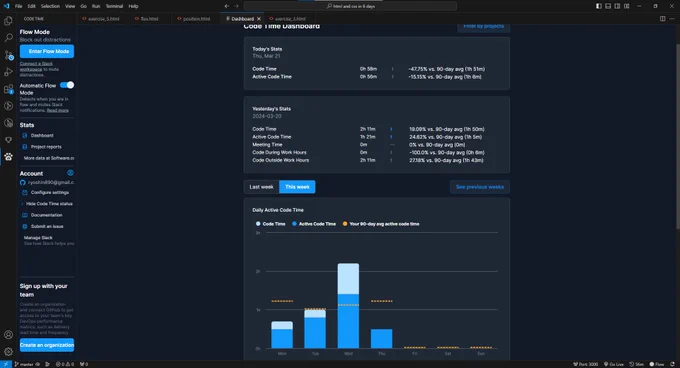Click the Project reports icon
Screen dimensions: 680x368
(x=25, y=147)
